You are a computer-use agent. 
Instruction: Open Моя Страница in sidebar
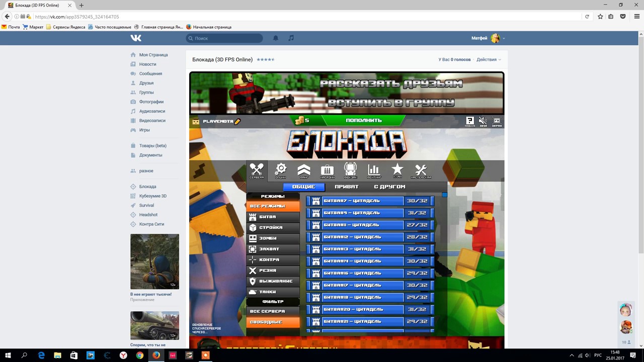point(153,55)
